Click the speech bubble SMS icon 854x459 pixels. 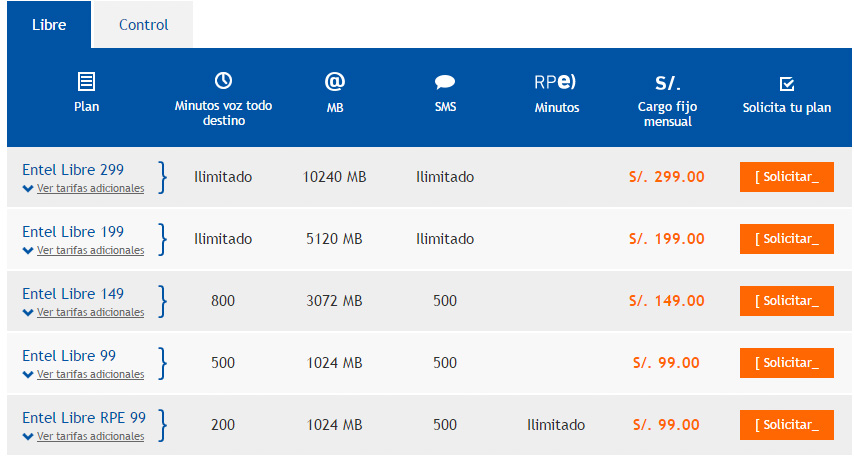(445, 82)
